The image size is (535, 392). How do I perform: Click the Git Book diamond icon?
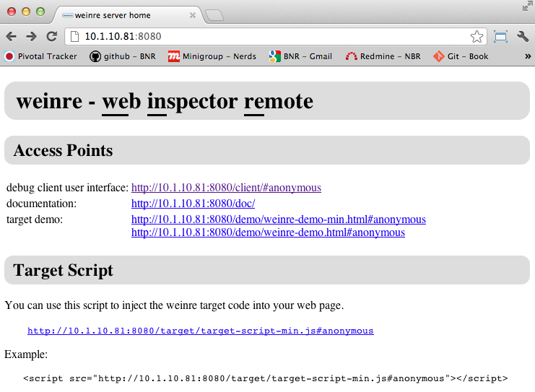tap(439, 56)
